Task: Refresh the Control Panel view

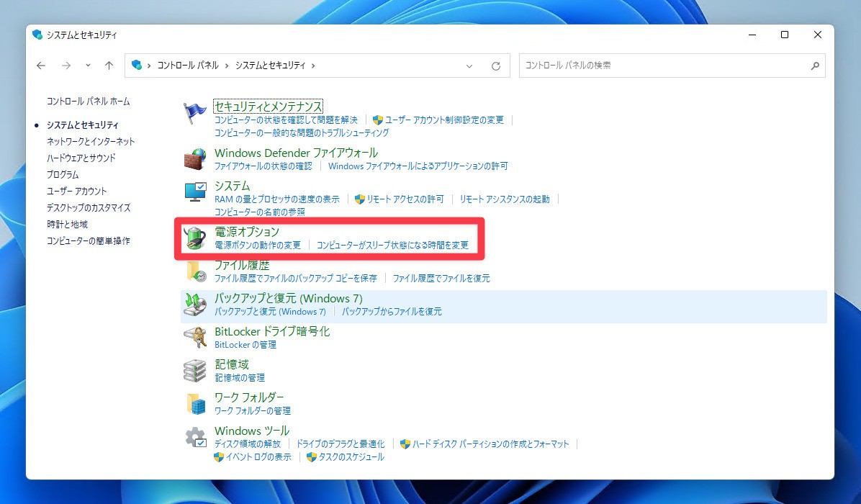Action: [x=496, y=66]
